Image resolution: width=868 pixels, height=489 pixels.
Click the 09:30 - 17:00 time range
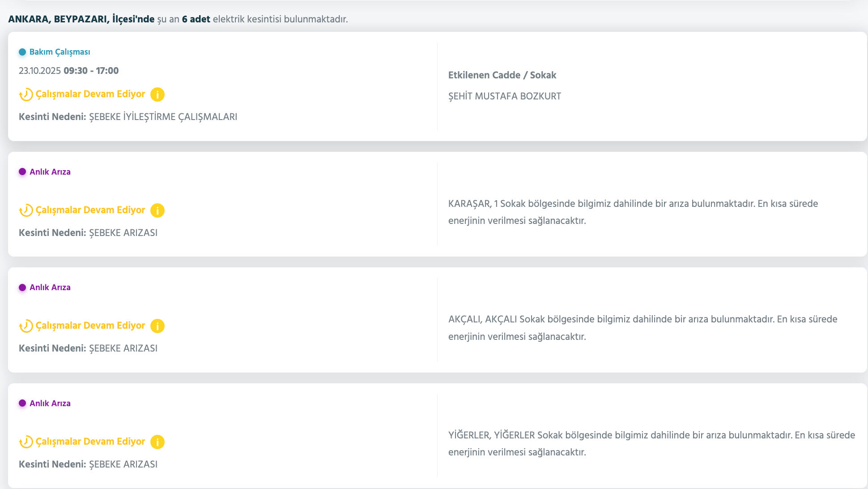(x=91, y=71)
